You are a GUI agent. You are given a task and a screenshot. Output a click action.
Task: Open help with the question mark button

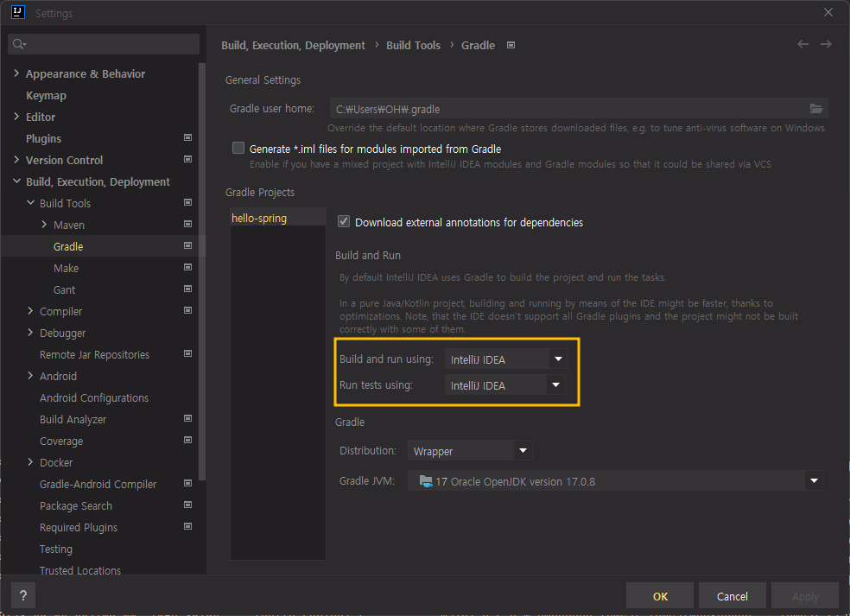click(x=23, y=596)
